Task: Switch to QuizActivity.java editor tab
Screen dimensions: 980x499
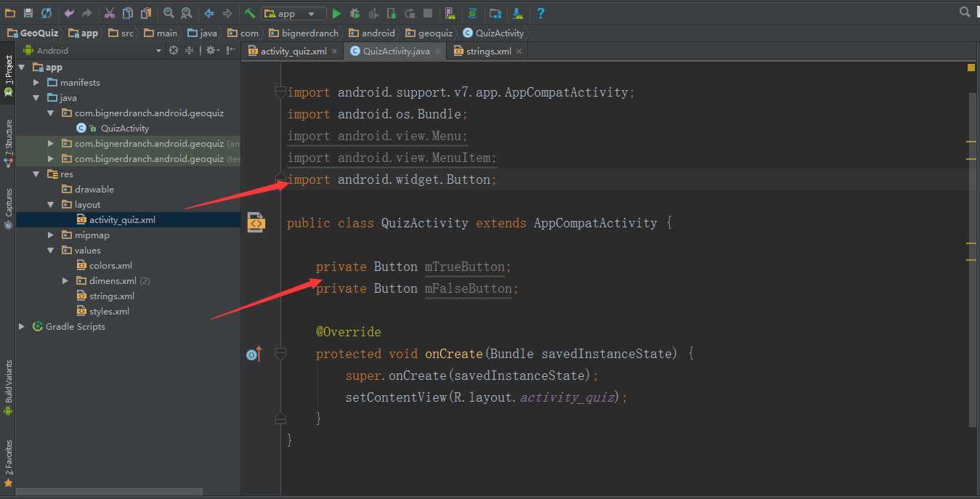Action: pos(394,51)
